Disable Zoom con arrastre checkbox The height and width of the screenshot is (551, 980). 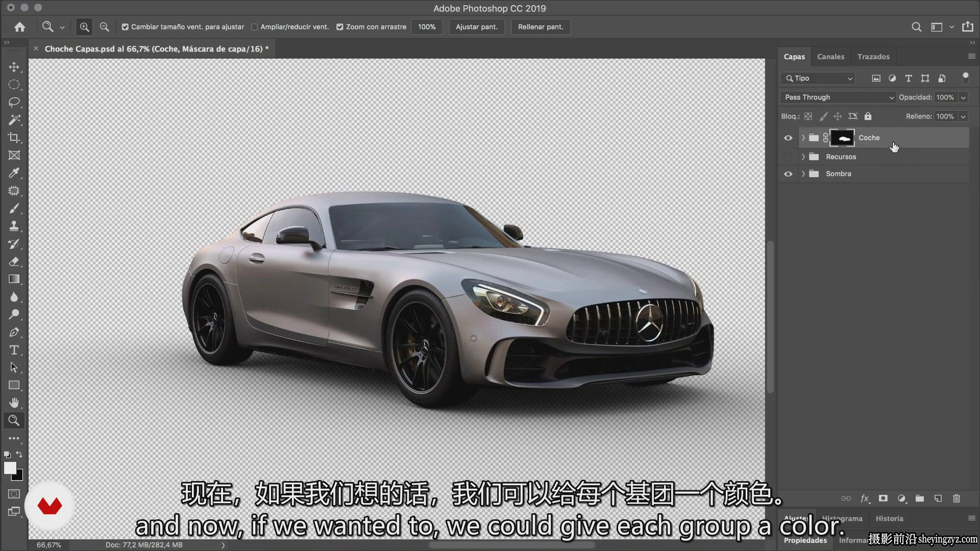340,27
